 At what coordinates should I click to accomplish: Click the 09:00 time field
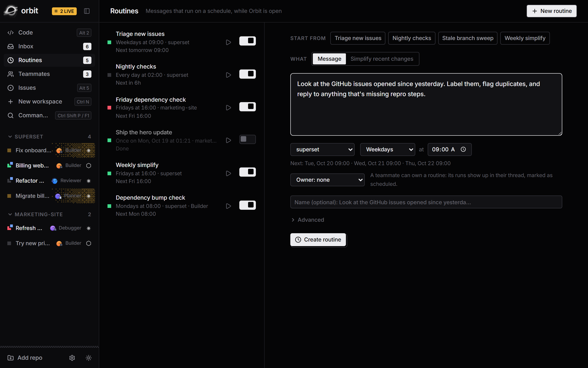coord(449,149)
